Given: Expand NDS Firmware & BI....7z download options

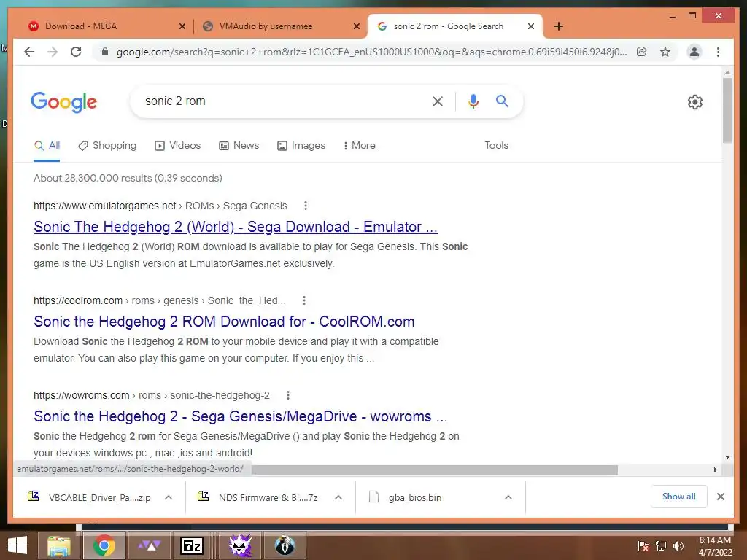Looking at the screenshot, I should [338, 497].
